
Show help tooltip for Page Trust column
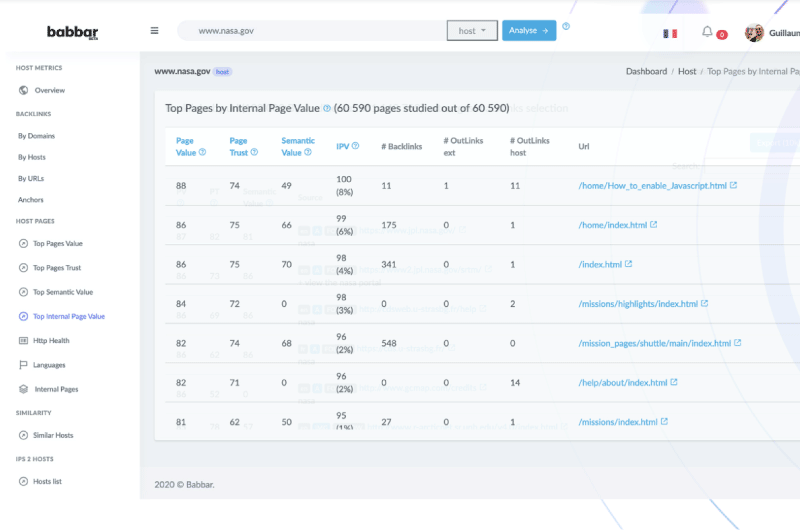pos(254,152)
